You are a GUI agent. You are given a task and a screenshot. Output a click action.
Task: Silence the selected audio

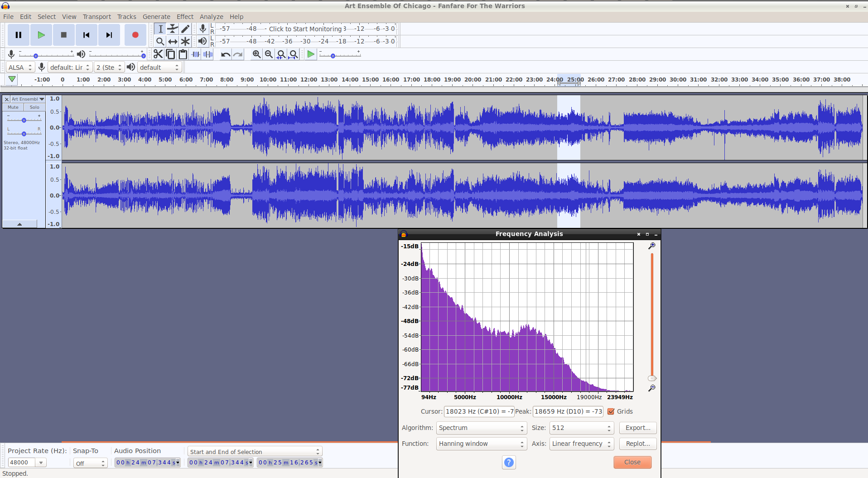pos(208,54)
